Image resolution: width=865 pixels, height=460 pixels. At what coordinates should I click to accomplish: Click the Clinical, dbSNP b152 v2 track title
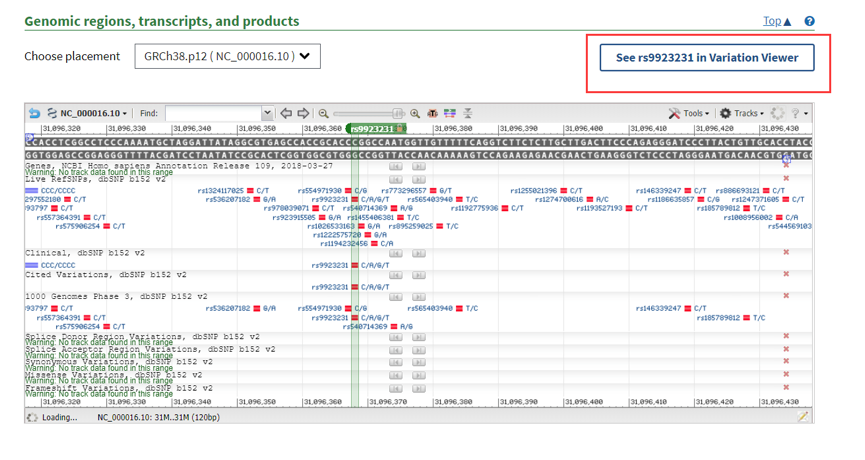tap(84, 253)
